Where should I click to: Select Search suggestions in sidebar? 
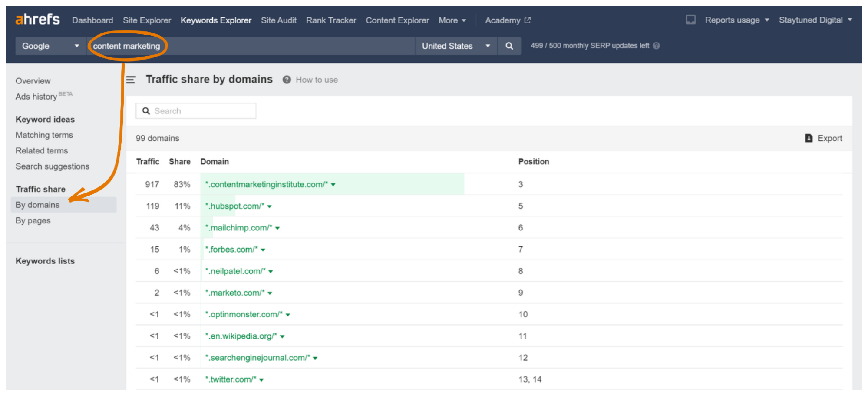click(53, 166)
